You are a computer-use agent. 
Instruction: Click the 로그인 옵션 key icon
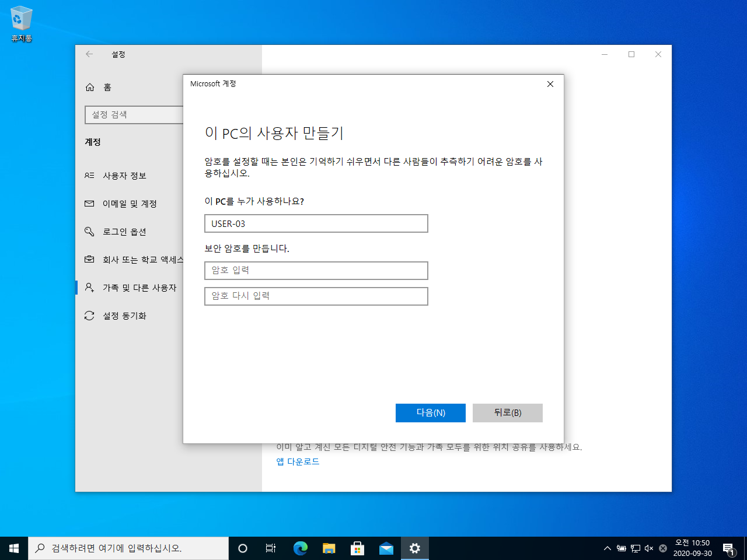pyautogui.click(x=89, y=232)
